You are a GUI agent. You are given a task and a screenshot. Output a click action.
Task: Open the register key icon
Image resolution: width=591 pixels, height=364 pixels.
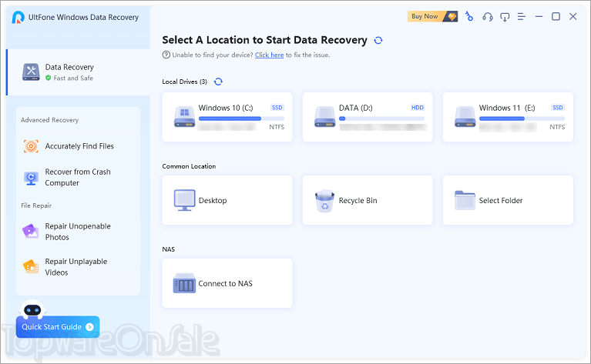469,17
